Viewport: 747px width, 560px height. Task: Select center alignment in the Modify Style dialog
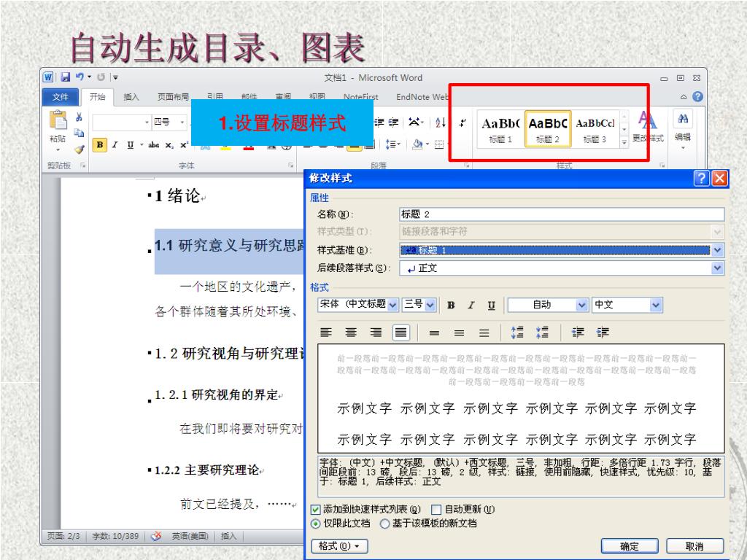click(351, 332)
